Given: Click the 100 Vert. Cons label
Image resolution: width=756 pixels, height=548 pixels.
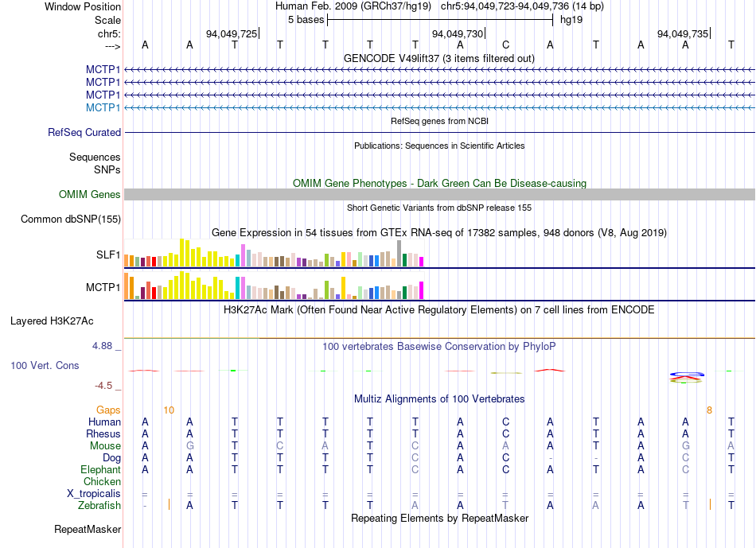Looking at the screenshot, I should (x=45, y=365).
